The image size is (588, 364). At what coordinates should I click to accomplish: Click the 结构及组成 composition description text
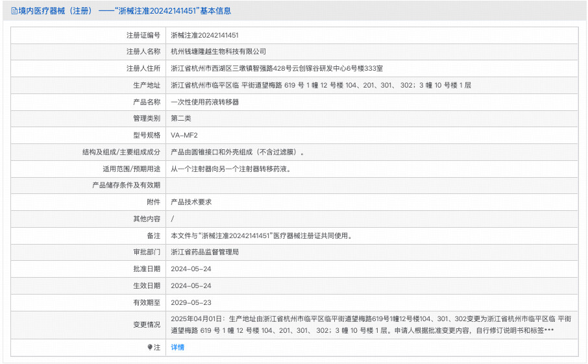tap(238, 152)
